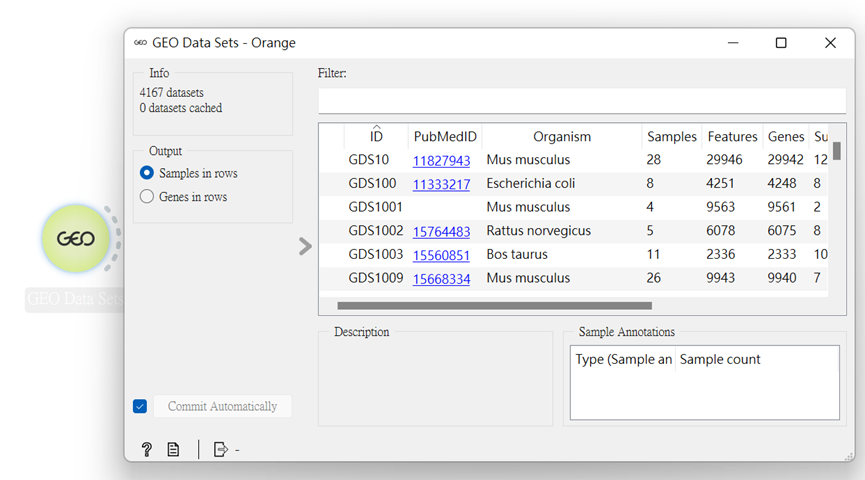Click the PubMedID column header
865x480 pixels.
(x=444, y=136)
